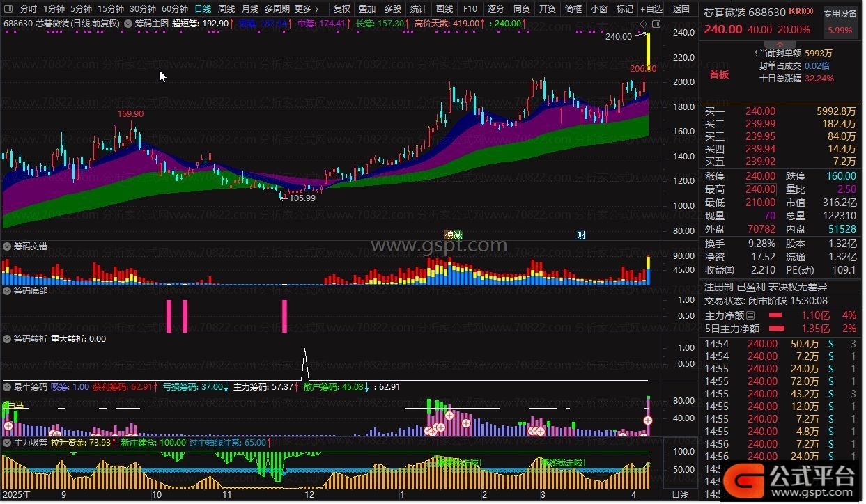Switch to the 周线 weekly period tab
Viewport: 866px width, 504px height.
coord(226,9)
